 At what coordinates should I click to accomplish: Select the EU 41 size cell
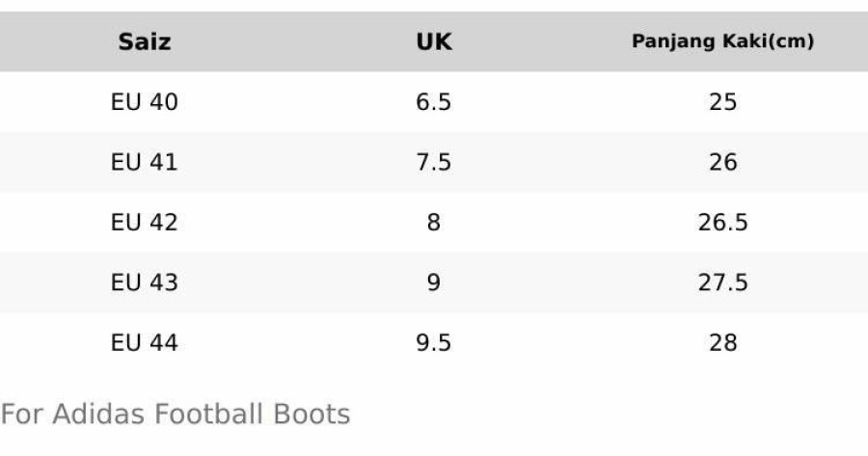point(145,162)
